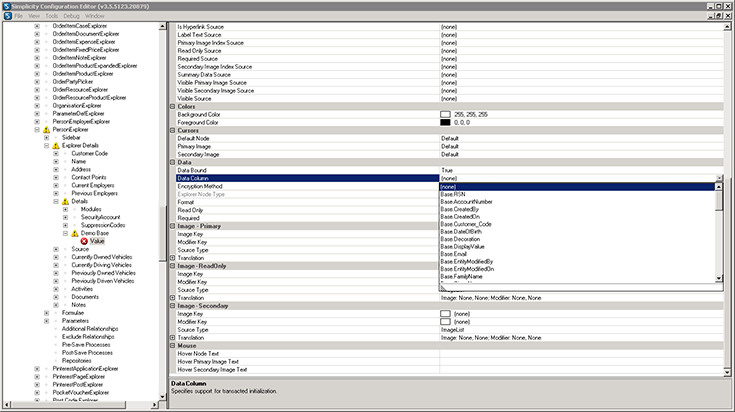Choose Base.Decoration from the list
Image resolution: width=735 pixels, height=412 pixels.
(577, 239)
